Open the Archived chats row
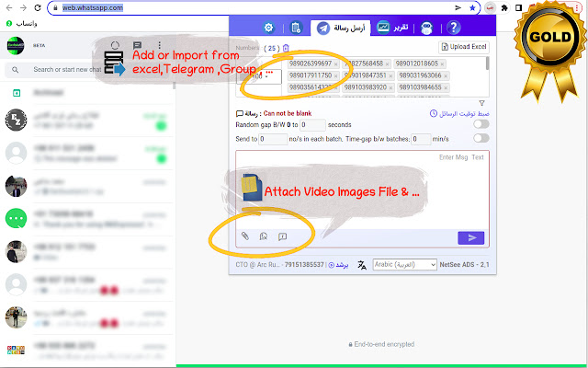588x368 pixels. click(x=87, y=93)
